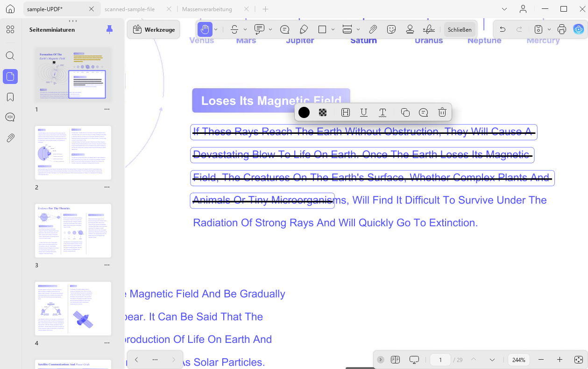
Task: Select the strikethrough annotation tool
Action: point(234,29)
